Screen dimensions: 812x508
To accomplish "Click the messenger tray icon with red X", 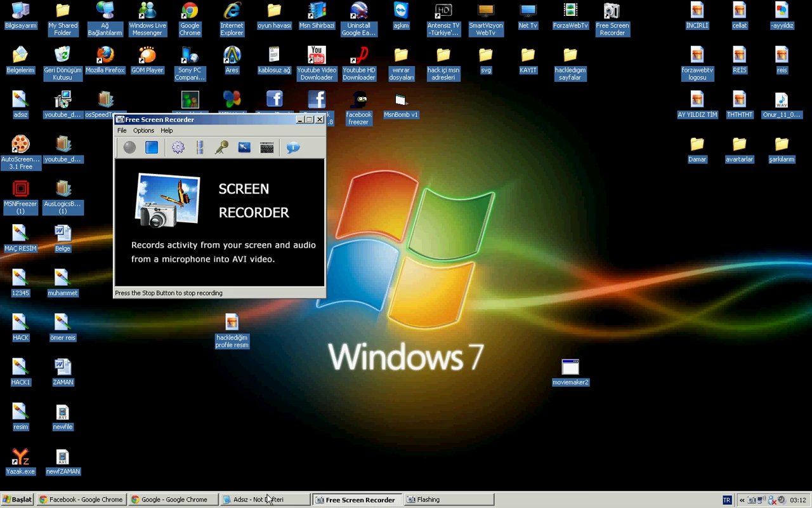I will click(772, 500).
